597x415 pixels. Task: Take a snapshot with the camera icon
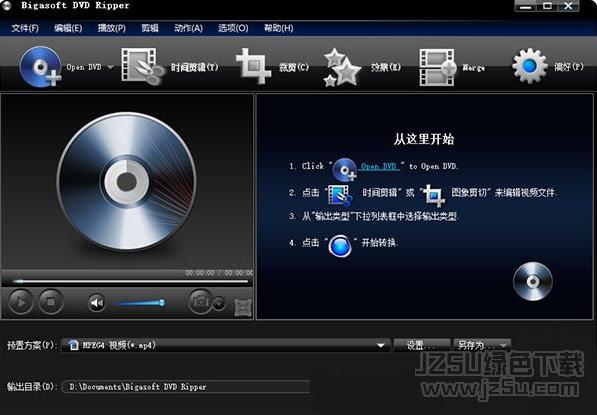[201, 302]
